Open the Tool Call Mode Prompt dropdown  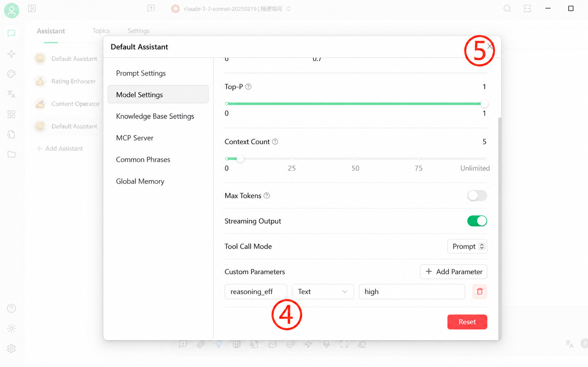tap(467, 247)
